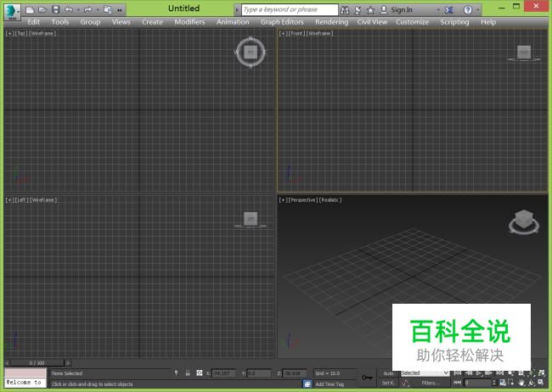Click the Add Time Tag label
552x392 pixels.
[330, 384]
